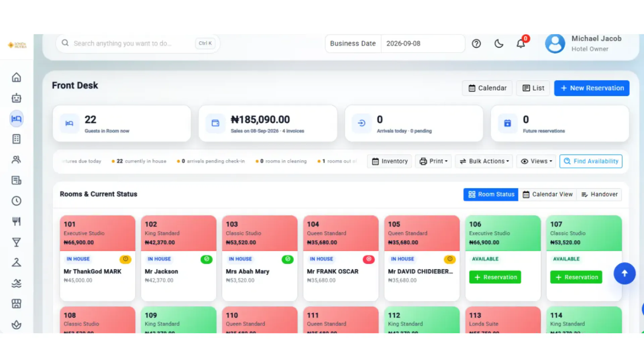The height and width of the screenshot is (362, 644).
Task: Click Reservation button on room 107
Action: 576,277
